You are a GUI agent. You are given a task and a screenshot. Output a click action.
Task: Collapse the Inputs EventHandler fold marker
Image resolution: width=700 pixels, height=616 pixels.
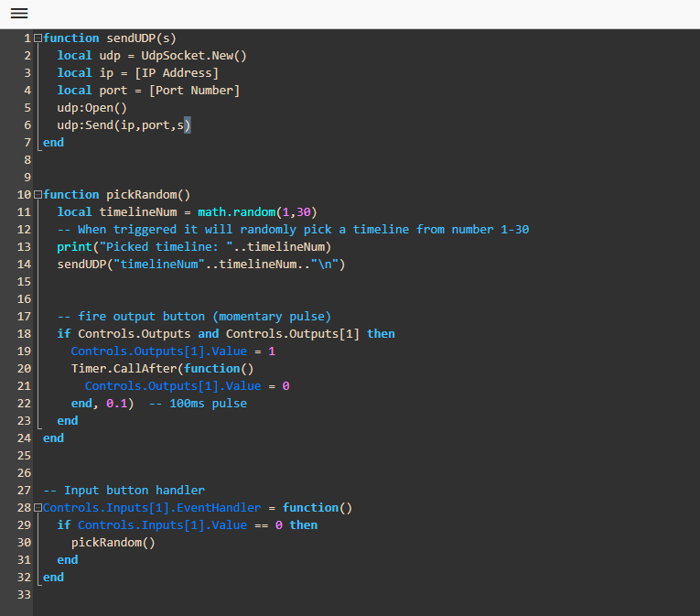(x=38, y=508)
